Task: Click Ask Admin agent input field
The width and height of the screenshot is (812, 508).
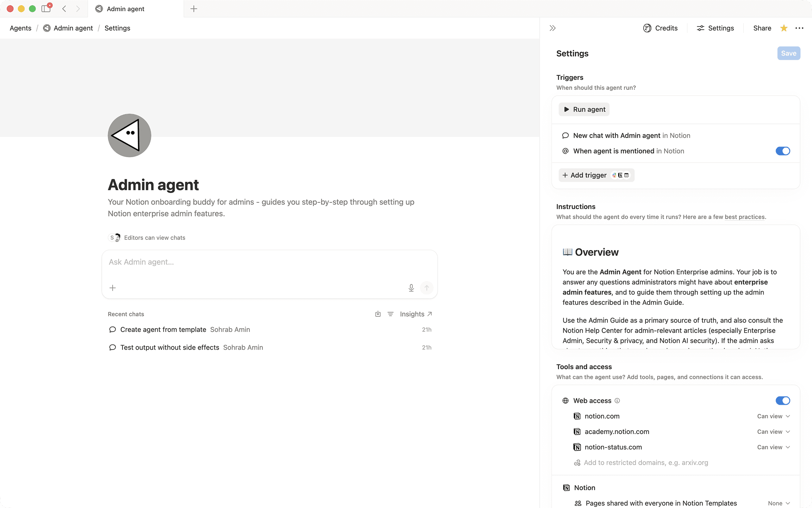Action: 270,262
